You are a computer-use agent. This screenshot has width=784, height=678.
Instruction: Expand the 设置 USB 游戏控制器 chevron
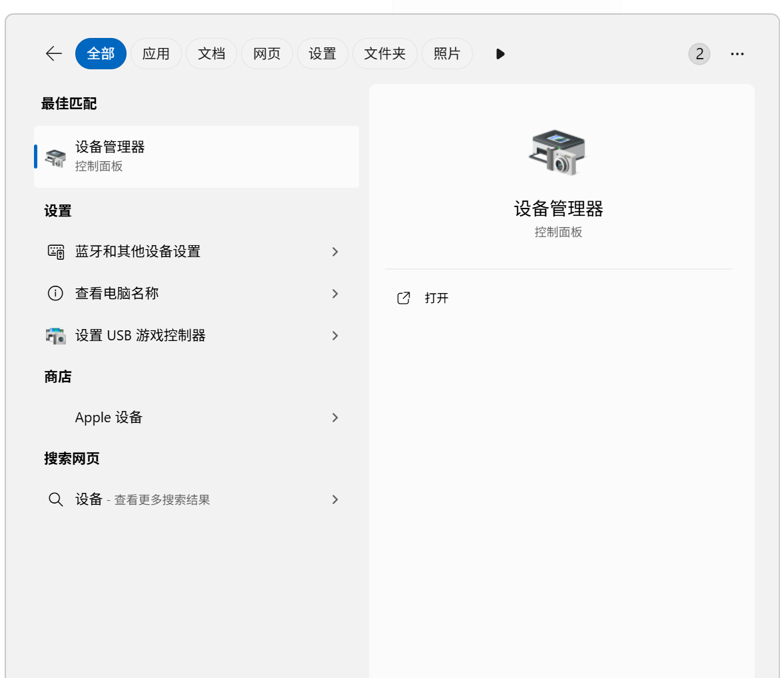pos(336,336)
